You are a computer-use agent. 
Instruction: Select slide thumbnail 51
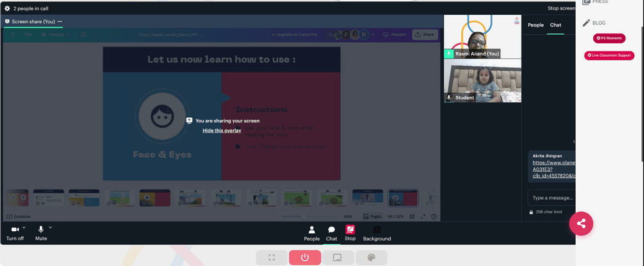[x=297, y=198]
